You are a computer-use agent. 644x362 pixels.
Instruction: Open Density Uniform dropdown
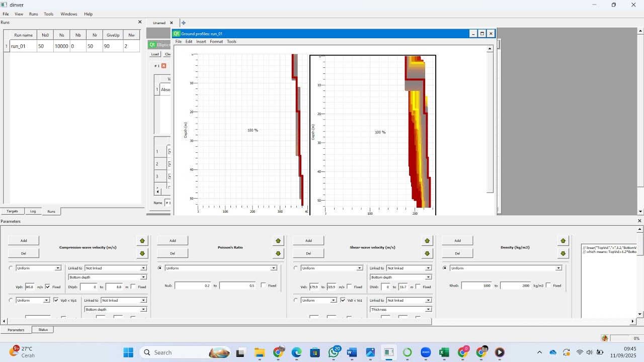506,268
